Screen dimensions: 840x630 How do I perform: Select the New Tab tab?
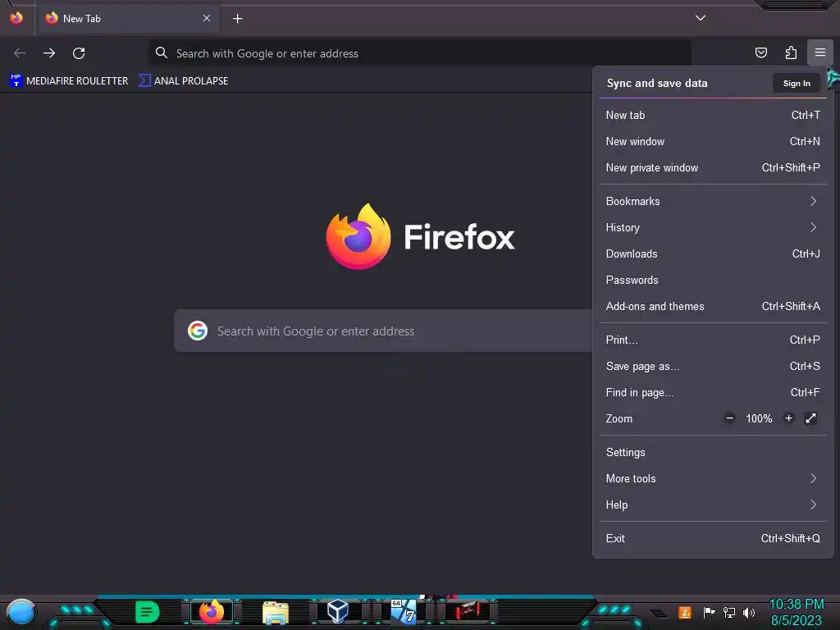127,19
